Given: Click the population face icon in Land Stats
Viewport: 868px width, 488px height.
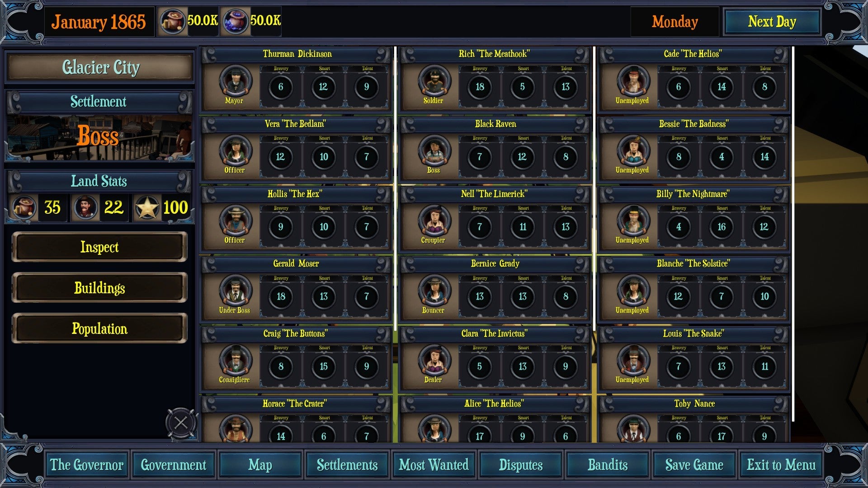Looking at the screenshot, I should [85, 208].
